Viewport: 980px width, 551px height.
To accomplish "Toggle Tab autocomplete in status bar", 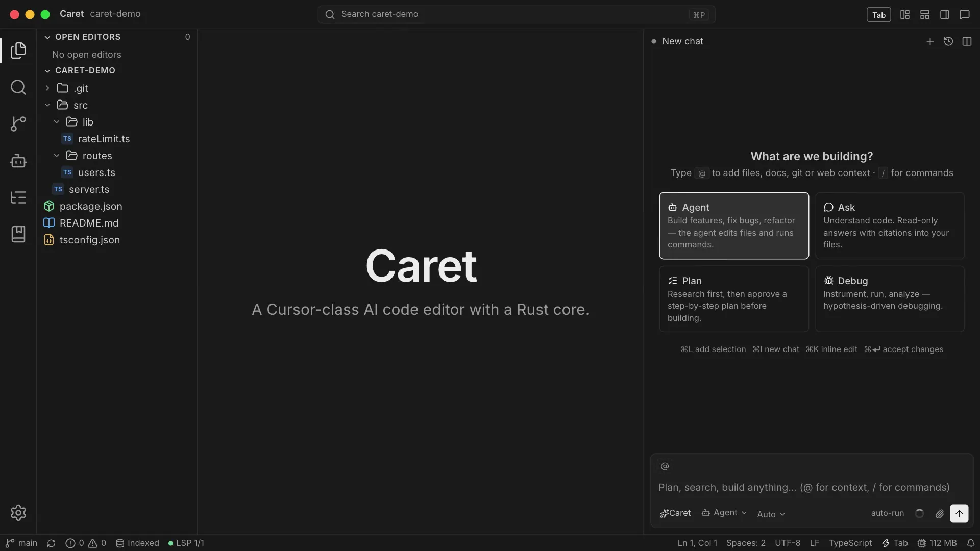I will 895,543.
